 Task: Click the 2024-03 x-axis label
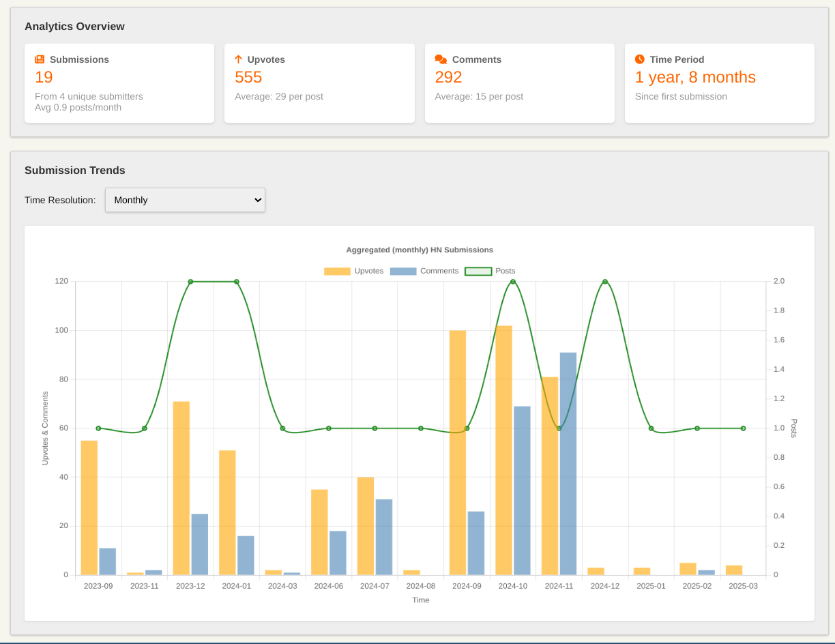click(282, 586)
